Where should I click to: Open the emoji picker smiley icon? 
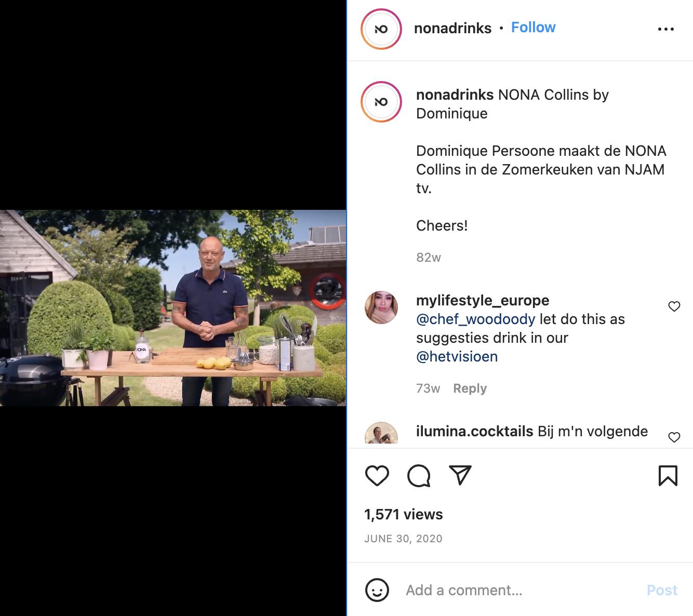coord(377,590)
